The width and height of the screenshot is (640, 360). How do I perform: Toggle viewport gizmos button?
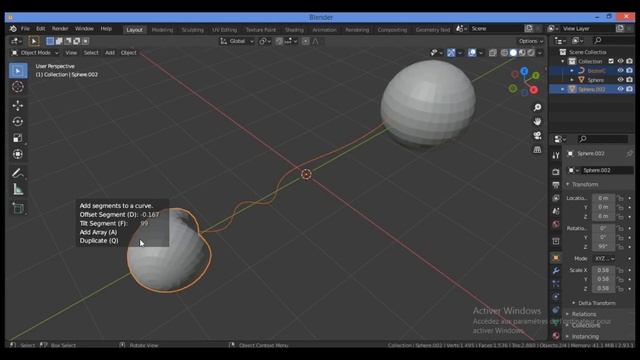pyautogui.click(x=451, y=53)
